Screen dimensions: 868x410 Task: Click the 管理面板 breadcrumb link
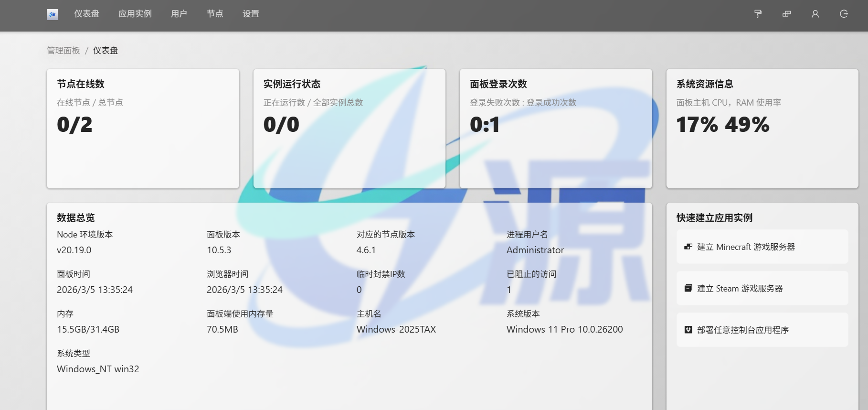tap(64, 51)
